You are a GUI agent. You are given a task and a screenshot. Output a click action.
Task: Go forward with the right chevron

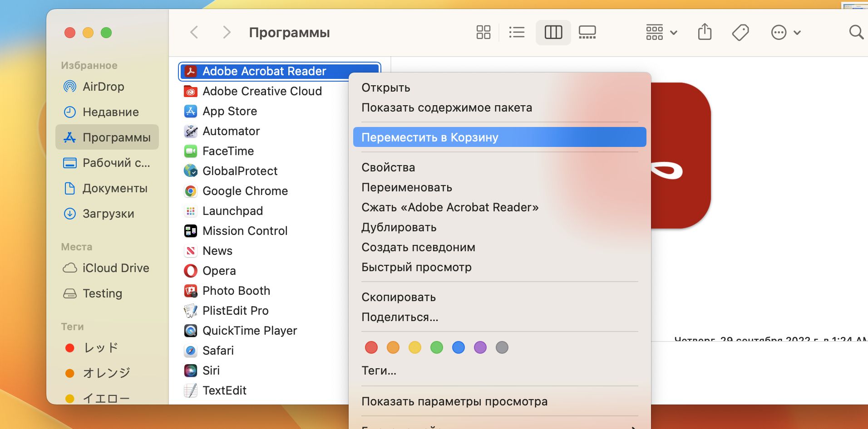226,32
